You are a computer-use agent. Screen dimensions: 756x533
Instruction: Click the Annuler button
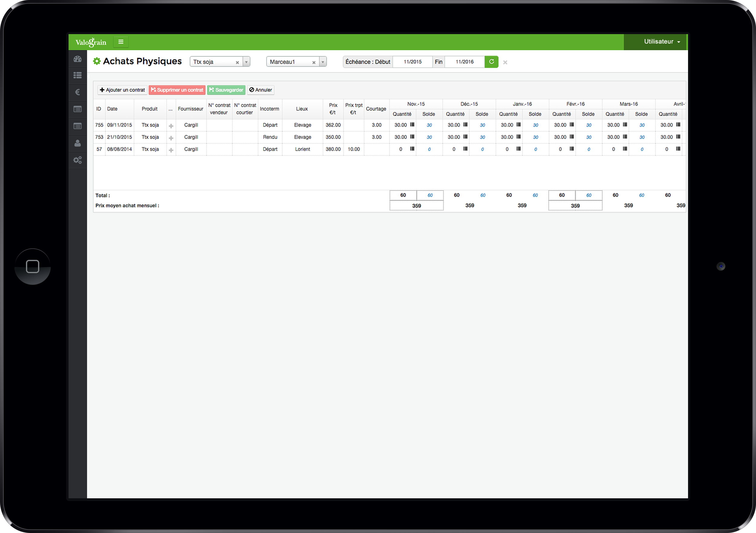261,90
